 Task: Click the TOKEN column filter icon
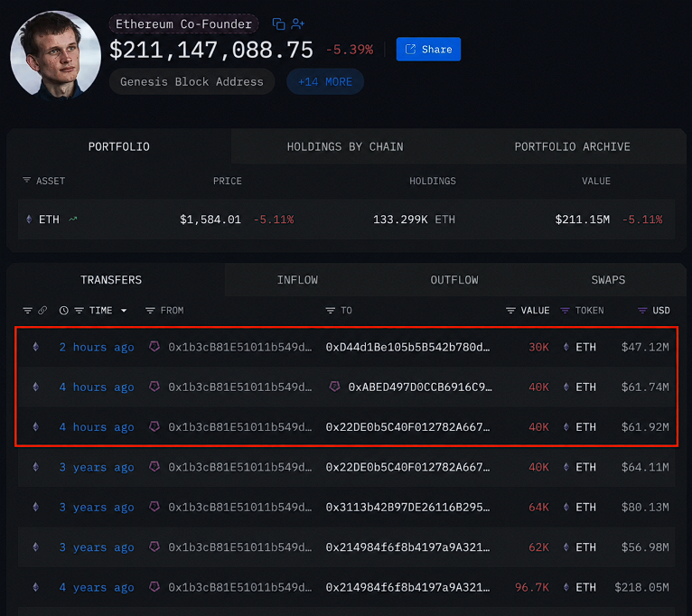[565, 311]
